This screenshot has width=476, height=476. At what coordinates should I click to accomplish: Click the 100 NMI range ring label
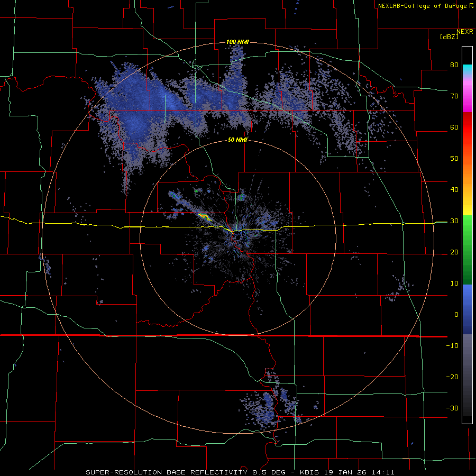click(x=237, y=42)
